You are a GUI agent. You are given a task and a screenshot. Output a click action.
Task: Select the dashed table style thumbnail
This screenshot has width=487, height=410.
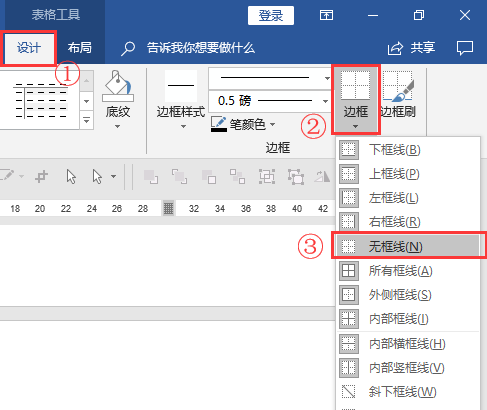(40, 101)
